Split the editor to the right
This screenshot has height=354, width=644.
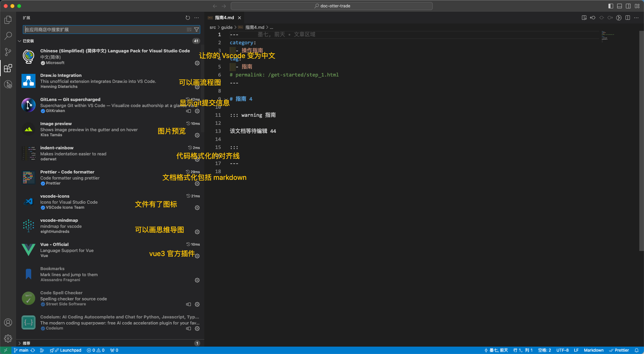tap(628, 18)
